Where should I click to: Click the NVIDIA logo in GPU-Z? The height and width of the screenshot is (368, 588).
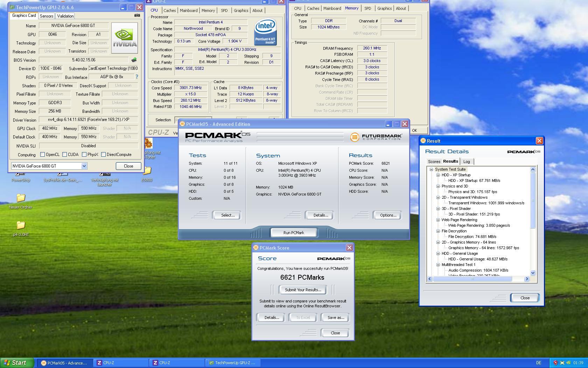[x=124, y=38]
